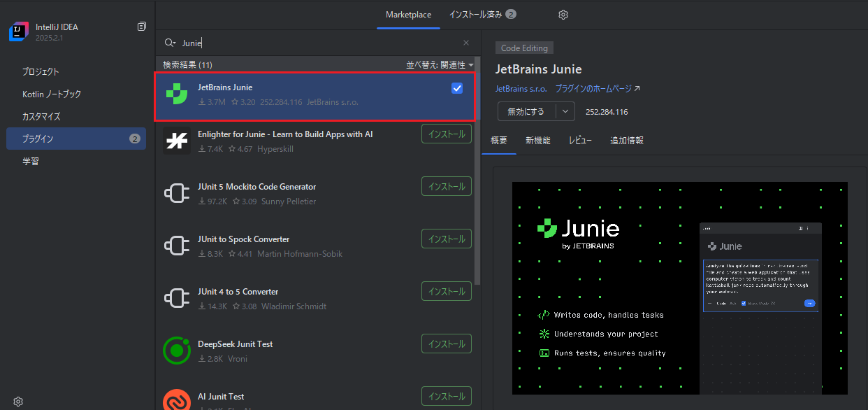
Task: Click the copy icon beside IntelliJ IDEA title
Action: (x=142, y=27)
